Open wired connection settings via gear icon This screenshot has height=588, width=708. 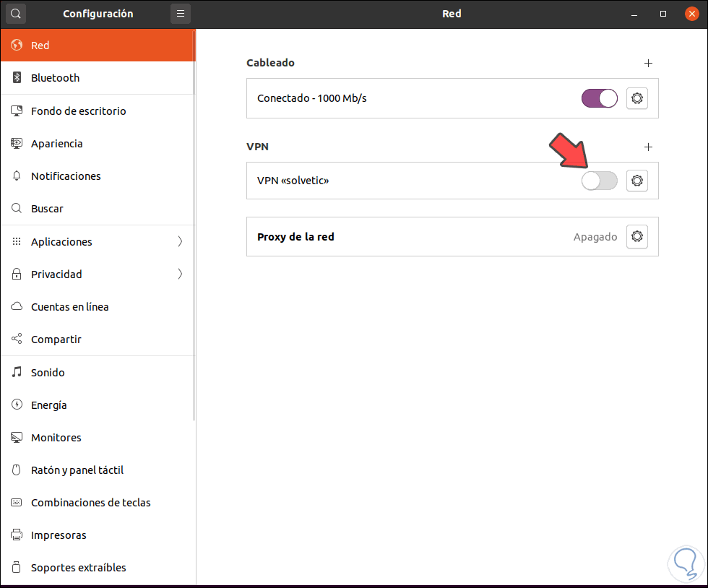point(636,98)
